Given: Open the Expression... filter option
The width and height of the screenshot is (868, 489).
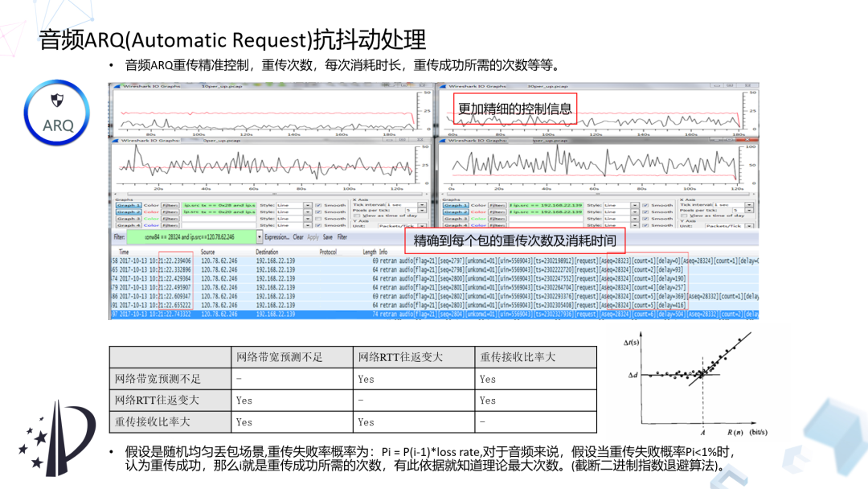Looking at the screenshot, I should pyautogui.click(x=277, y=238).
